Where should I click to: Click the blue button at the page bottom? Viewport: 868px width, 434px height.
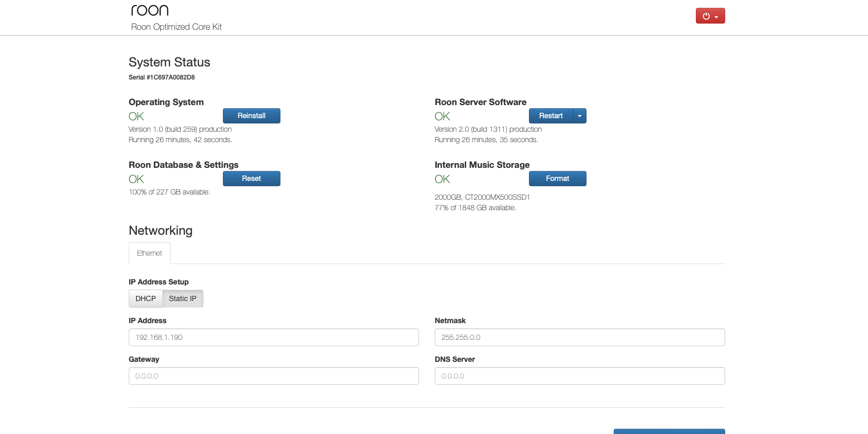coord(669,431)
